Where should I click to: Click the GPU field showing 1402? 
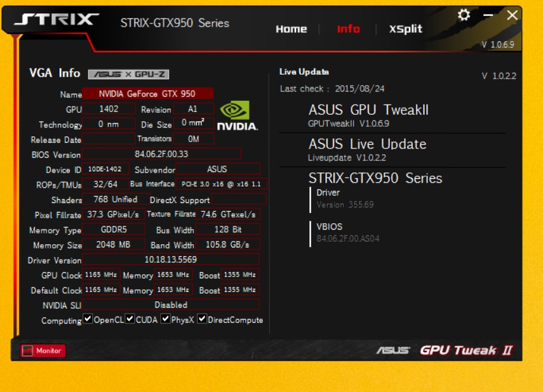[109, 109]
